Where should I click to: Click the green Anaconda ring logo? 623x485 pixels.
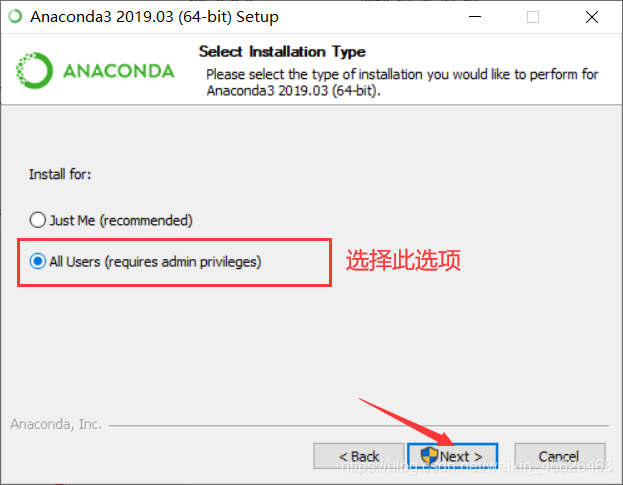click(x=34, y=71)
